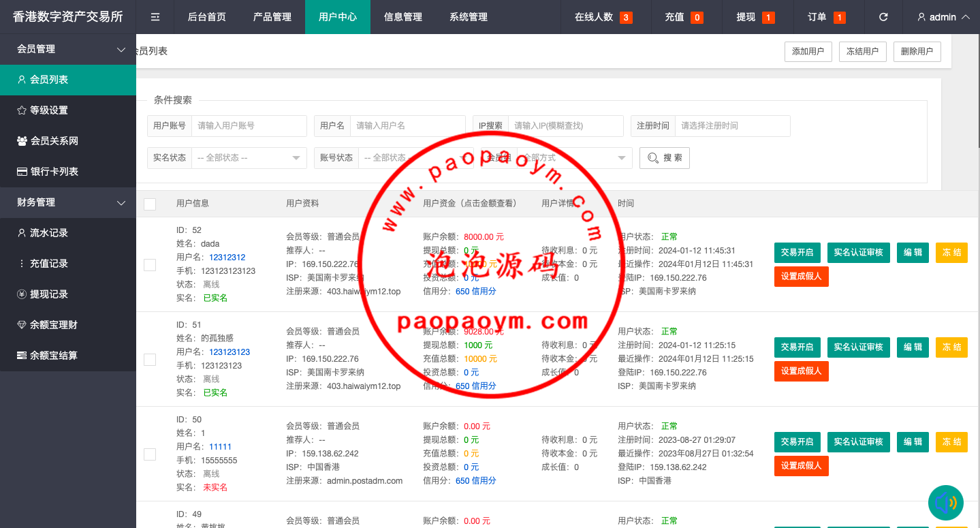Click the 提现 badge showing 1
This screenshot has height=528, width=980.
(x=768, y=18)
